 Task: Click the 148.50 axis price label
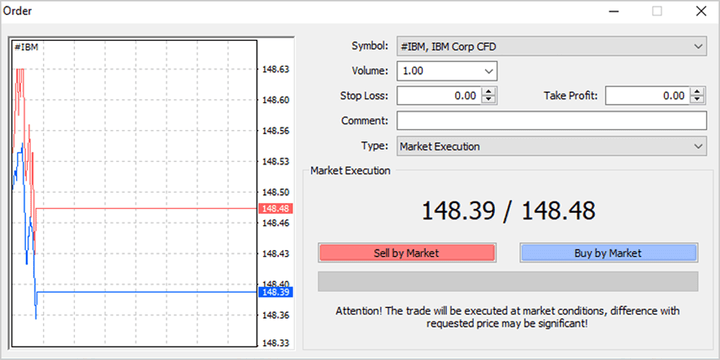click(x=276, y=192)
